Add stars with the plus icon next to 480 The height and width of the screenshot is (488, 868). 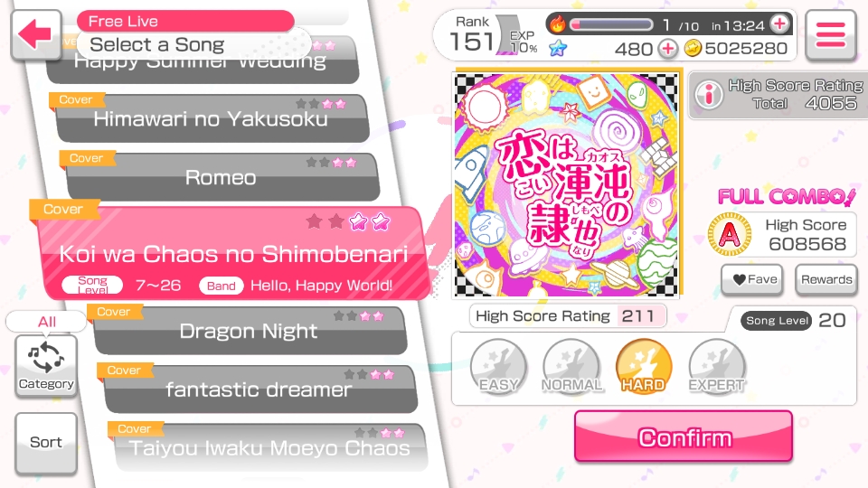(668, 49)
